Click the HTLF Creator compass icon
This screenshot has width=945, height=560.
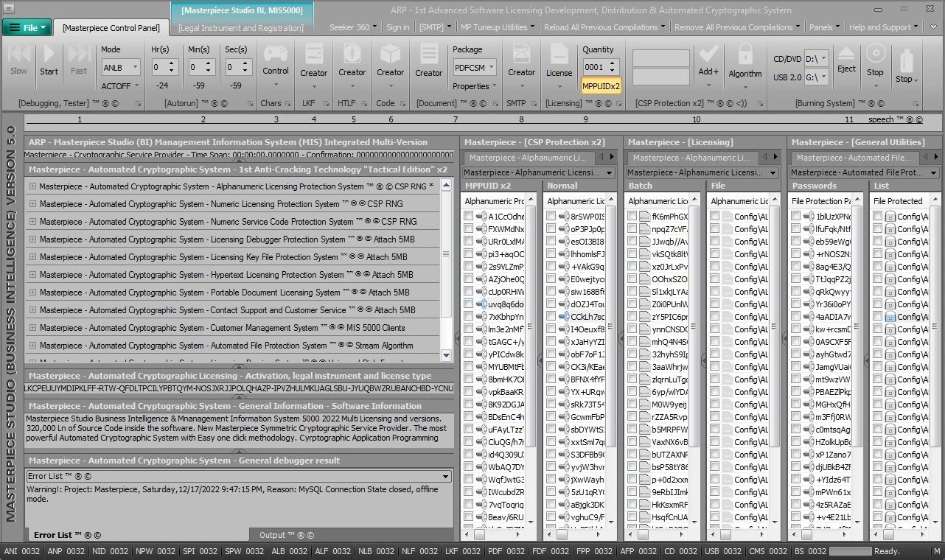(352, 55)
